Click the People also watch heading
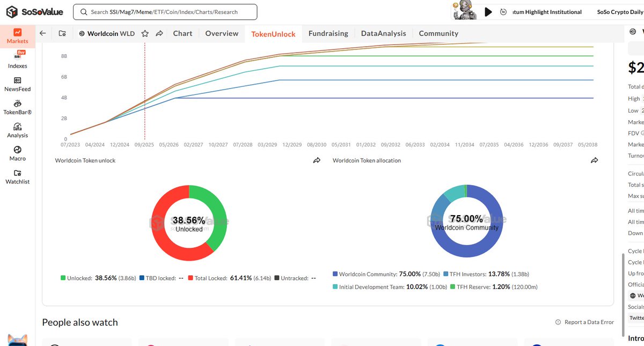The width and height of the screenshot is (644, 346). pos(80,322)
